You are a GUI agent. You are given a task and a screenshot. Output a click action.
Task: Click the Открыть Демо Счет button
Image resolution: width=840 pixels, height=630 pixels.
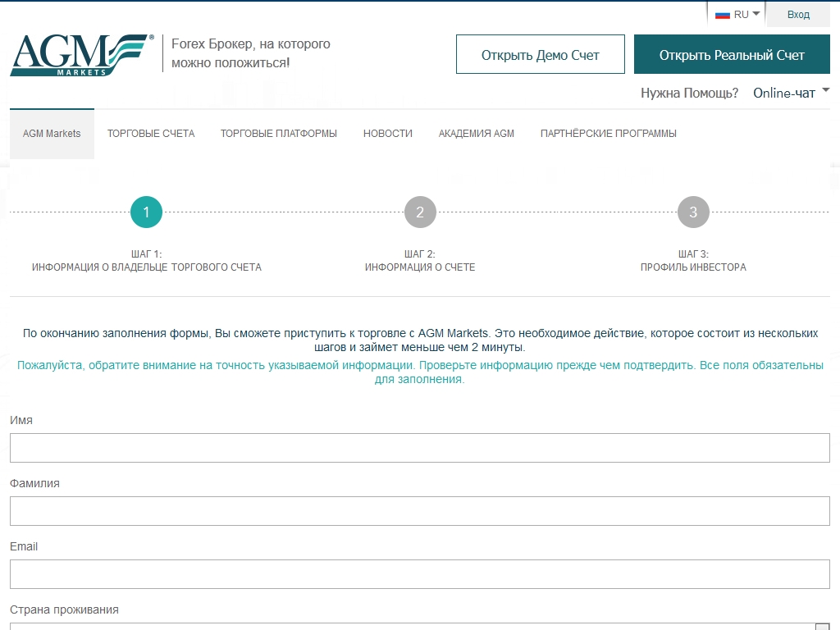pyautogui.click(x=540, y=55)
